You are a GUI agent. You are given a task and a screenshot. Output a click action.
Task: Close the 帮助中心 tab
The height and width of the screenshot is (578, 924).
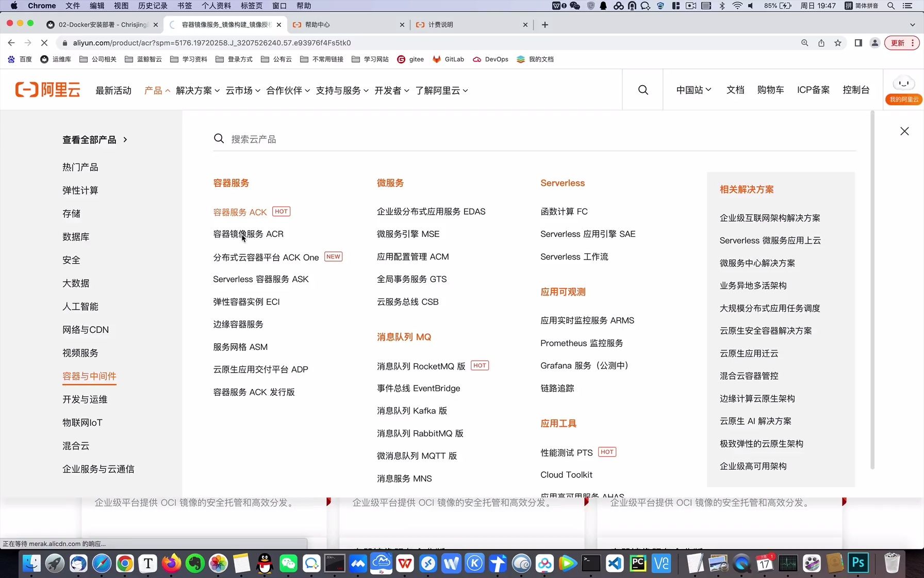pyautogui.click(x=402, y=25)
